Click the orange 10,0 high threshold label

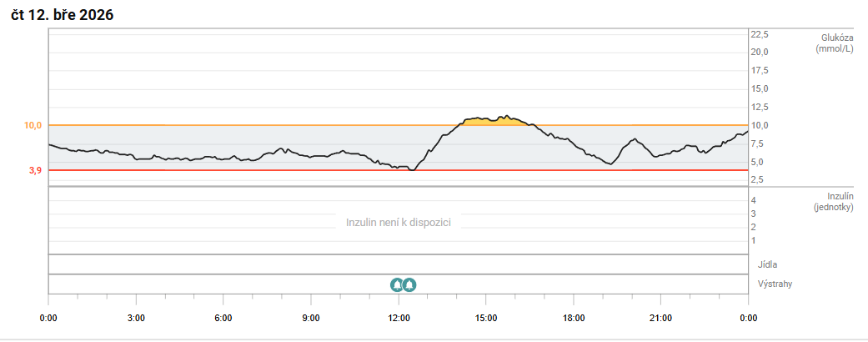[33, 126]
